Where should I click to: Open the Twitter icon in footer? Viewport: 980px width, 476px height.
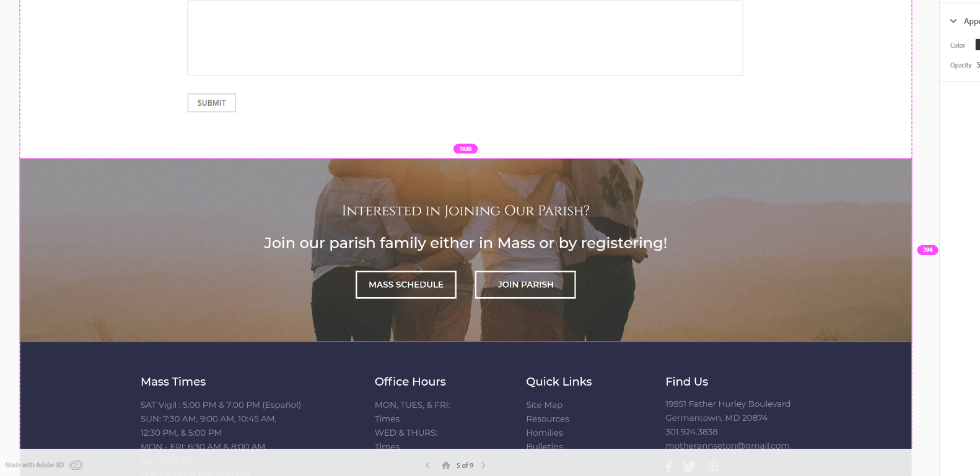tap(689, 467)
